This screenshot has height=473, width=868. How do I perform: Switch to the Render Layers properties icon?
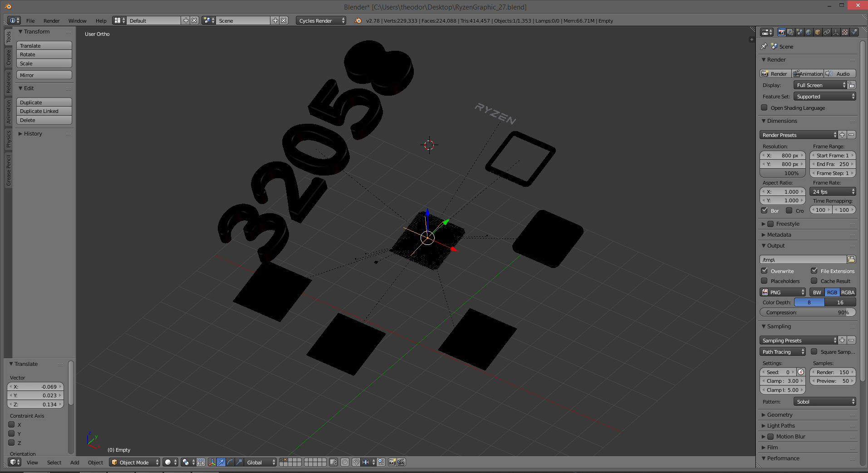(x=790, y=32)
